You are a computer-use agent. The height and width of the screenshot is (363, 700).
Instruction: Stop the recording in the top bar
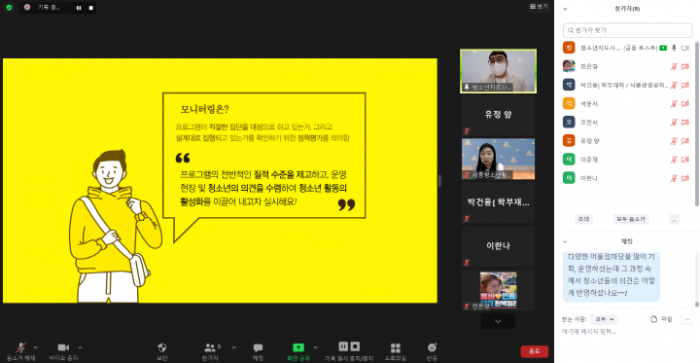tap(91, 8)
